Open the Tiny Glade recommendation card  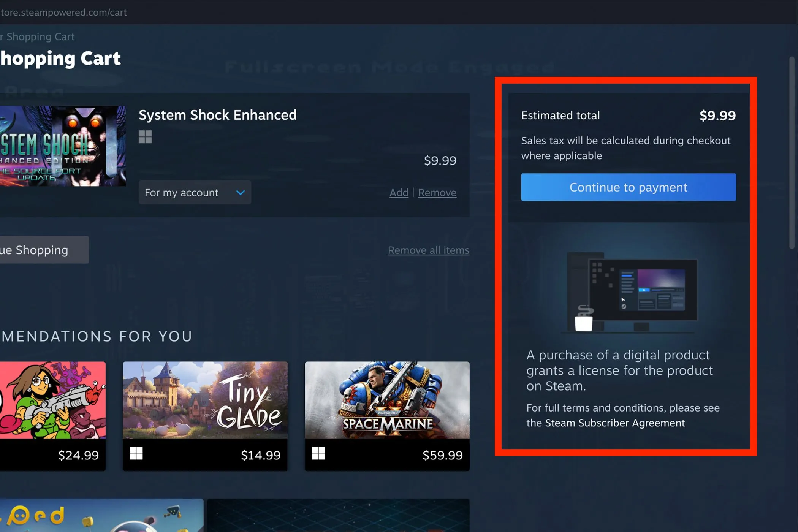[205, 416]
